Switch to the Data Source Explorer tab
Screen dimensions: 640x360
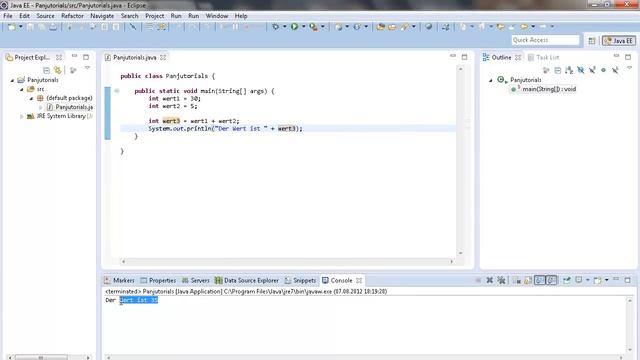[x=247, y=280]
